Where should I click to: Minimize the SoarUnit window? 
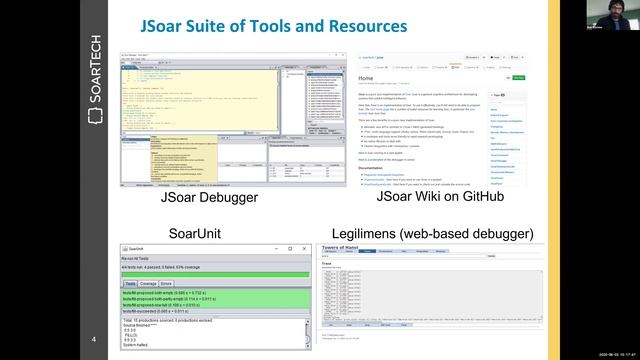point(276,249)
